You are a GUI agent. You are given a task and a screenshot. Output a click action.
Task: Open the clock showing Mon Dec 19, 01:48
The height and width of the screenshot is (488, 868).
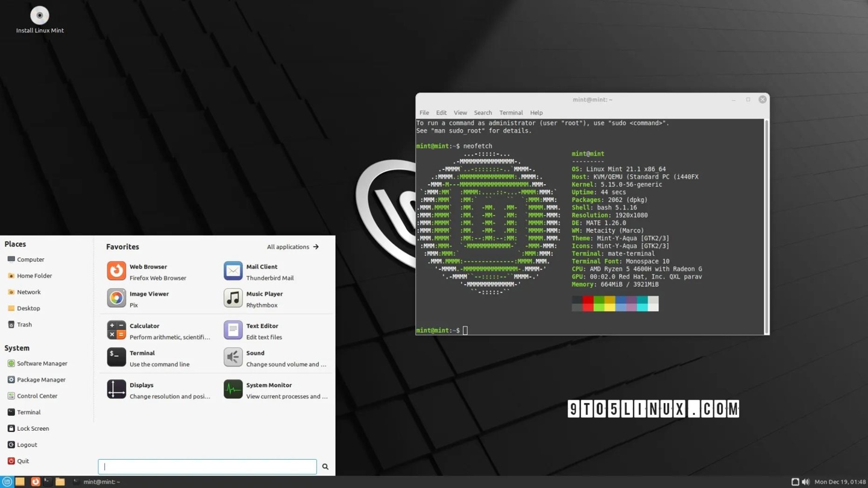(840, 482)
